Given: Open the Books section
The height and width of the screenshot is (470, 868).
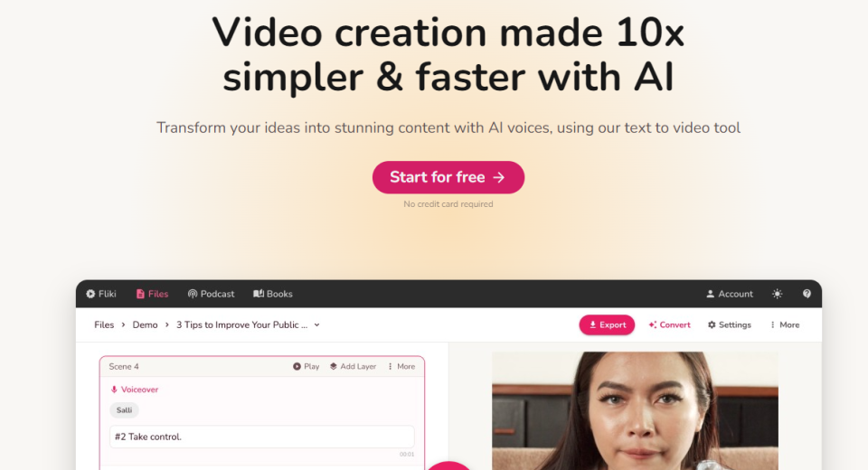Looking at the screenshot, I should pos(273,294).
